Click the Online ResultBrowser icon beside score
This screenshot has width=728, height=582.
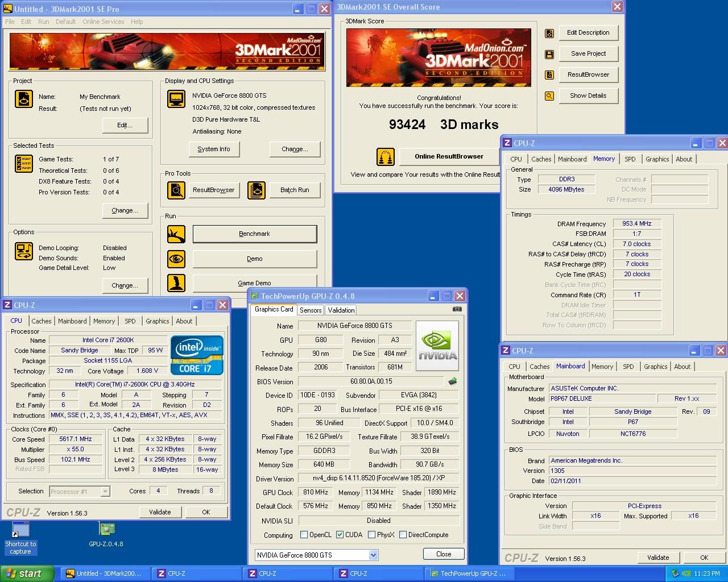(386, 157)
